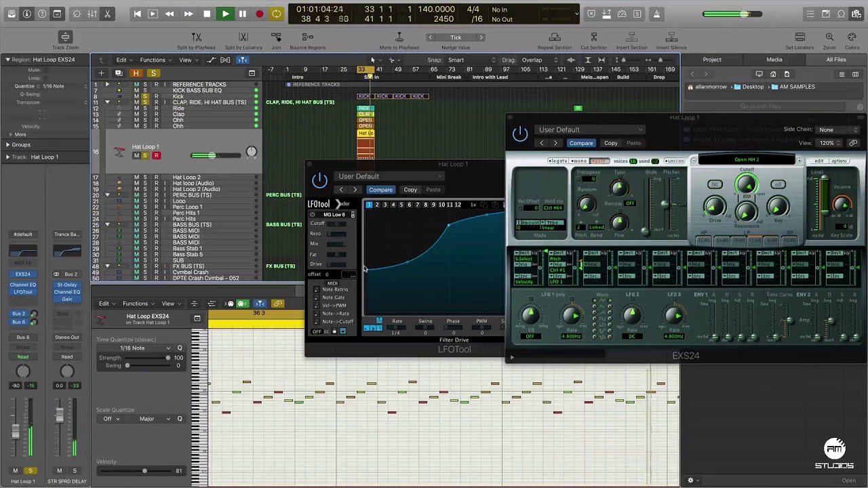Open the Snap Smart dropdown
The height and width of the screenshot is (488, 868).
click(x=473, y=60)
